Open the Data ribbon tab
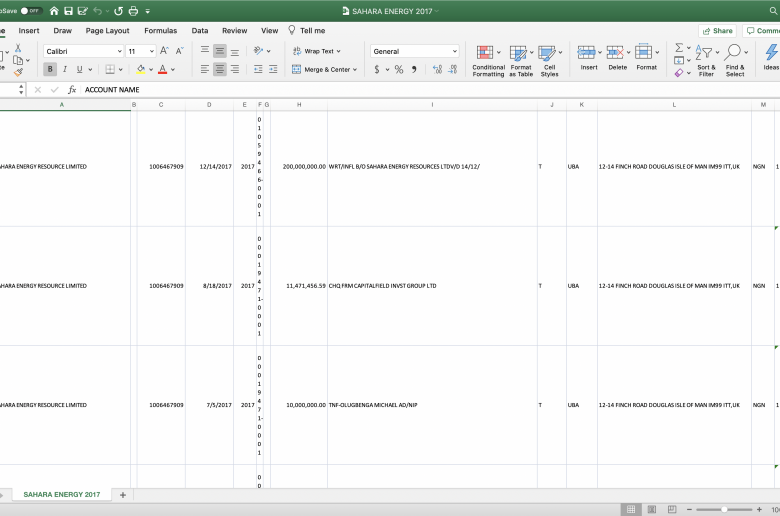The height and width of the screenshot is (516, 780). [x=200, y=30]
